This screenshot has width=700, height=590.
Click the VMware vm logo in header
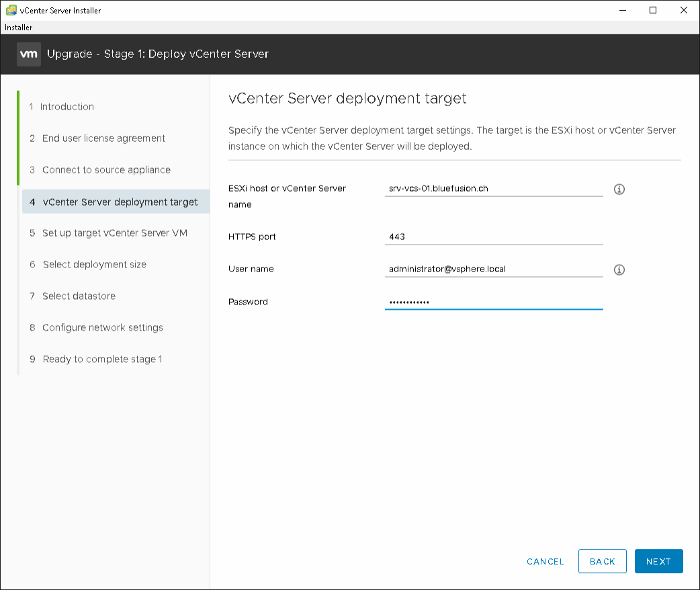tap(29, 54)
